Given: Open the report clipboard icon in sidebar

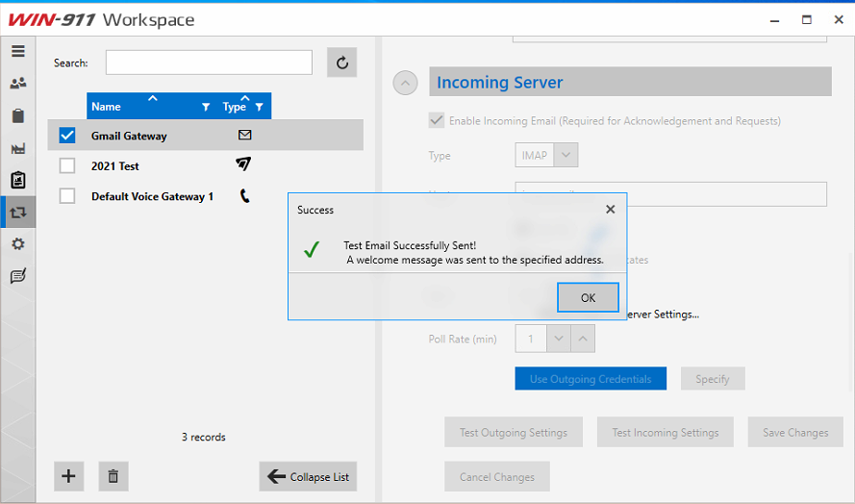Looking at the screenshot, I should [x=17, y=180].
